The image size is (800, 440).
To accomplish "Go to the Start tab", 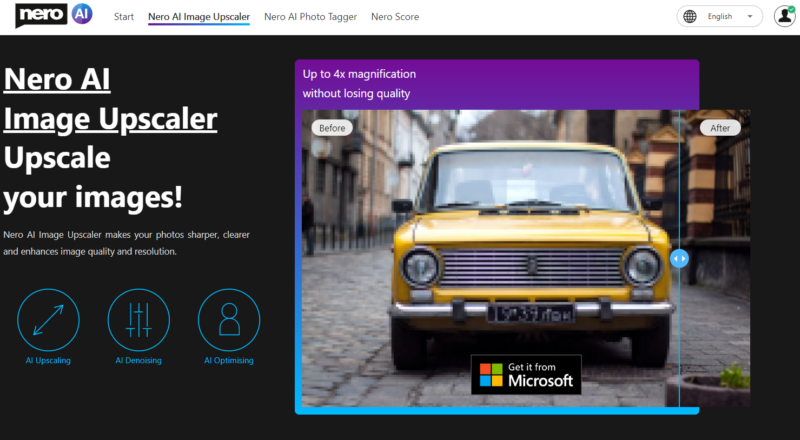I will 124,17.
